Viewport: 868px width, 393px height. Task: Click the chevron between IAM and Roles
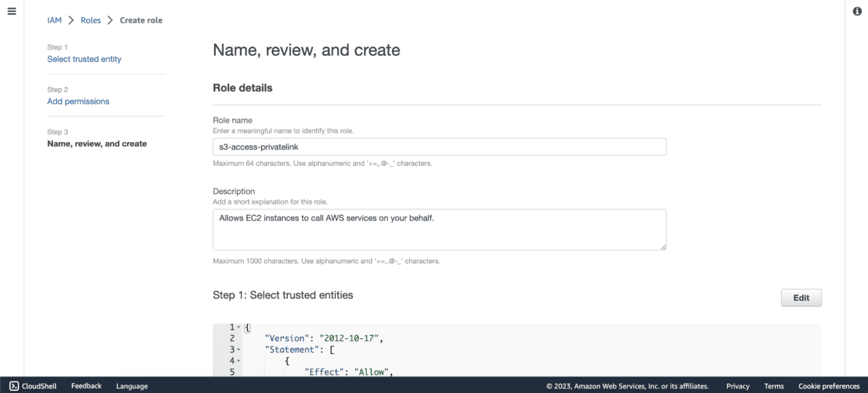click(x=71, y=20)
